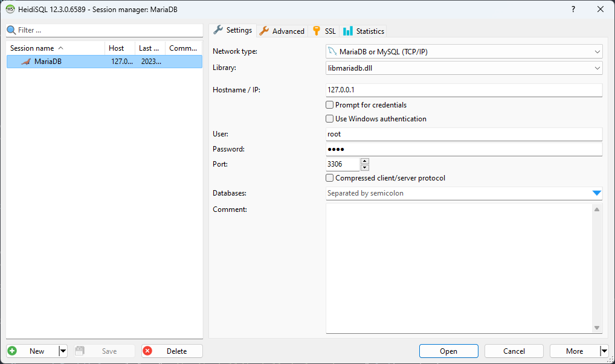Click the MariaDB seal icon in session row
Screen dimensions: 615x364
pyautogui.click(x=26, y=62)
